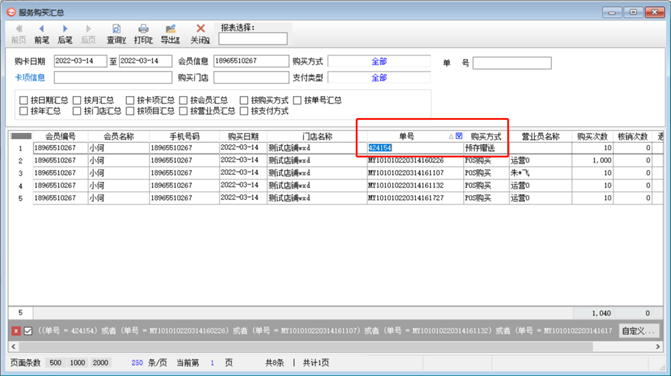Click the horizontal scrollbar thumb
The height and width of the screenshot is (376, 671).
[306, 346]
